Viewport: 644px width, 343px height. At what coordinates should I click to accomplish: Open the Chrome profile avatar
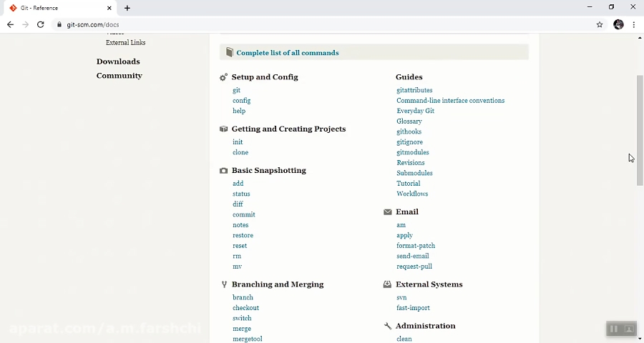618,24
